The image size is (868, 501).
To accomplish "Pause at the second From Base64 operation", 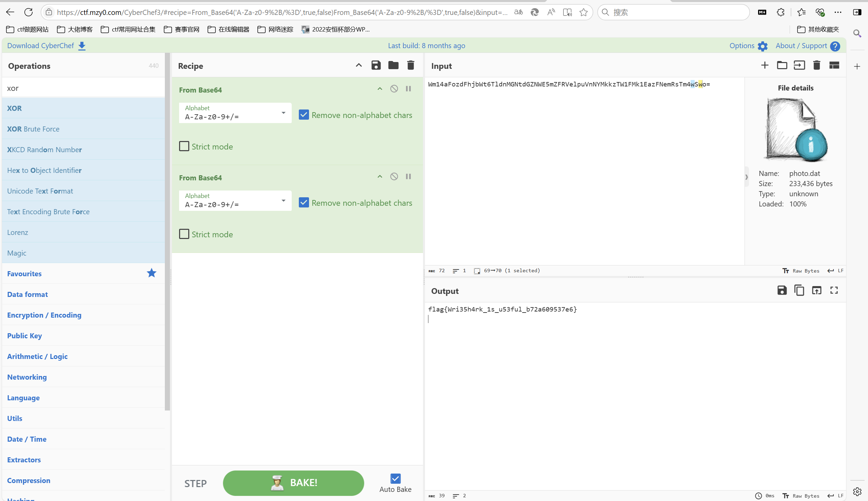I will [408, 177].
